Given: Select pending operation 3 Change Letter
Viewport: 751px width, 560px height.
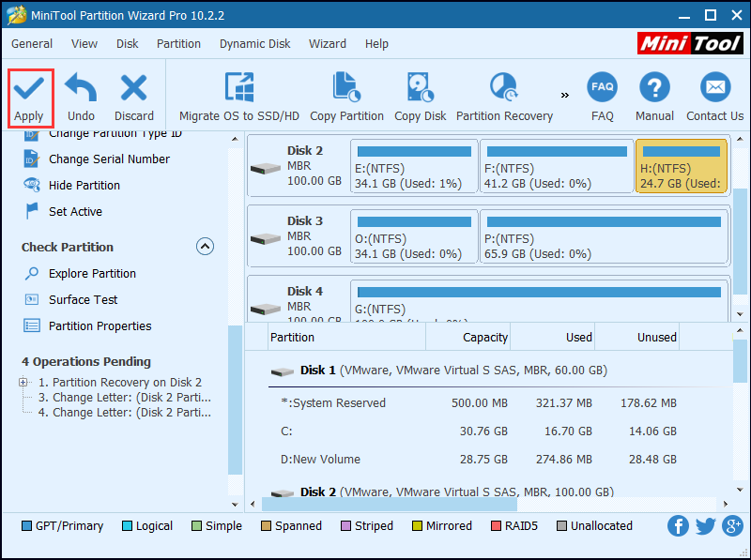Looking at the screenshot, I should click(x=125, y=398).
